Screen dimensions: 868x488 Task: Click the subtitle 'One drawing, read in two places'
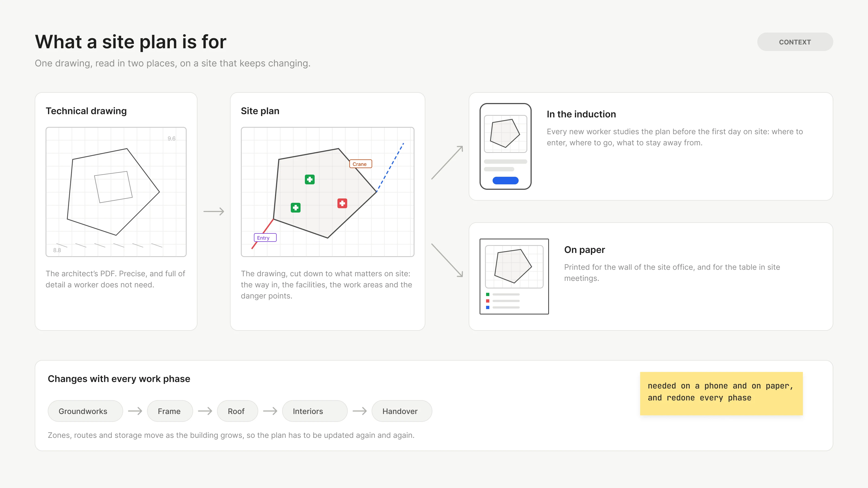click(x=173, y=63)
